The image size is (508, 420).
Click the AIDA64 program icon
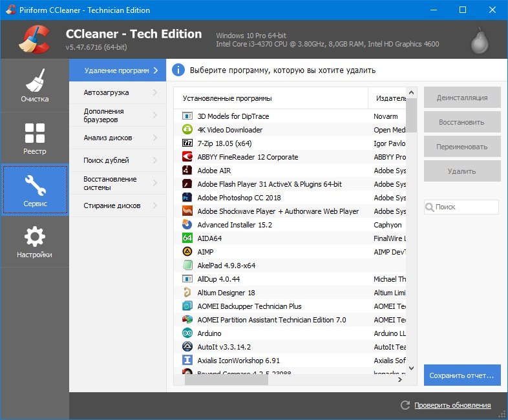[x=187, y=238]
